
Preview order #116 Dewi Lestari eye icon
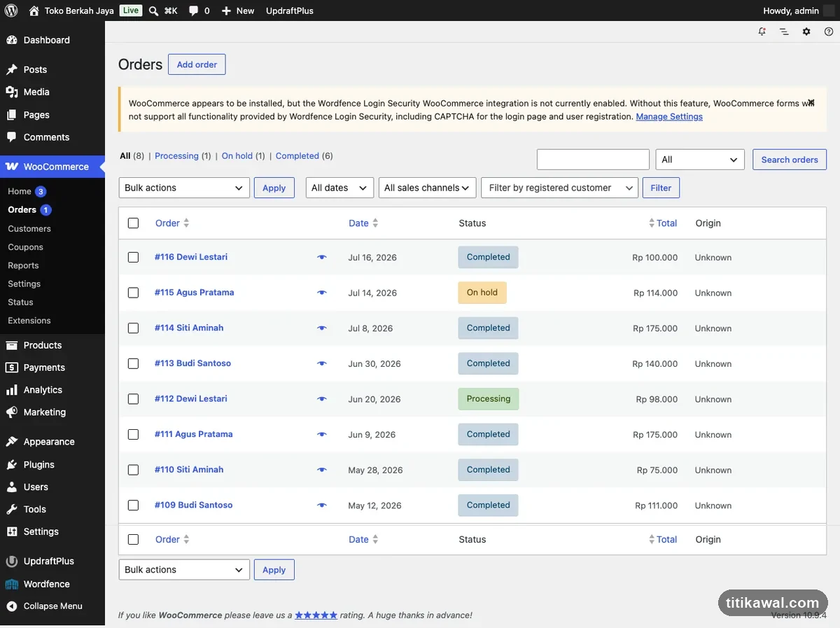[322, 257]
